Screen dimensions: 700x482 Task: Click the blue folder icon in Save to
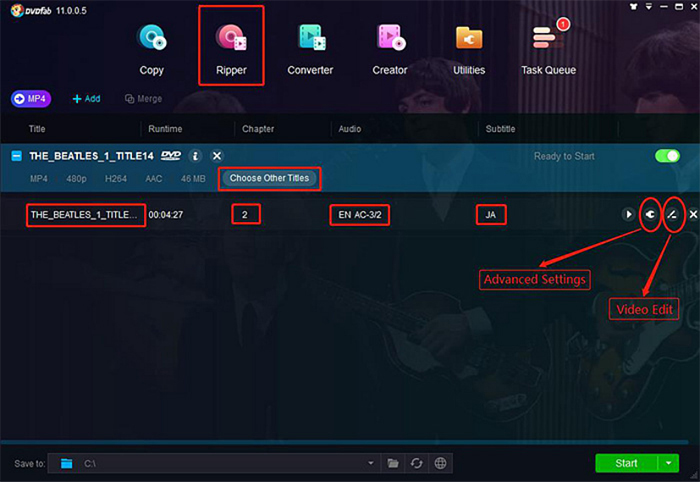pyautogui.click(x=67, y=463)
